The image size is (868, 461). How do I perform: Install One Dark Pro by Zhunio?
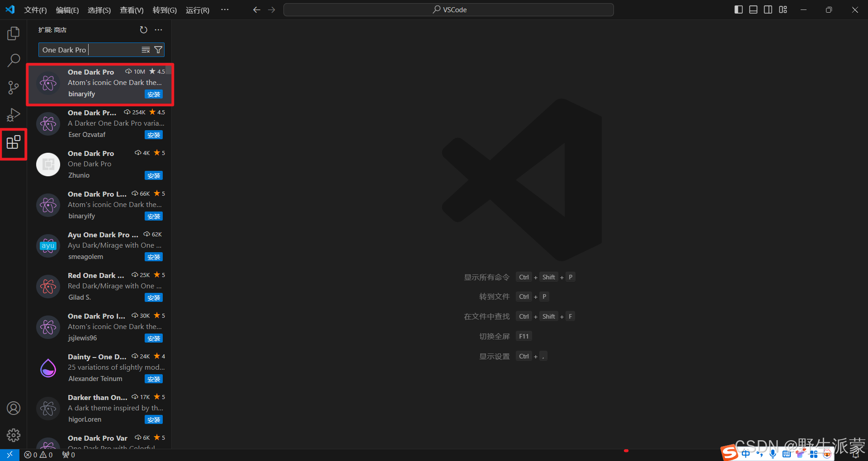[x=154, y=176]
